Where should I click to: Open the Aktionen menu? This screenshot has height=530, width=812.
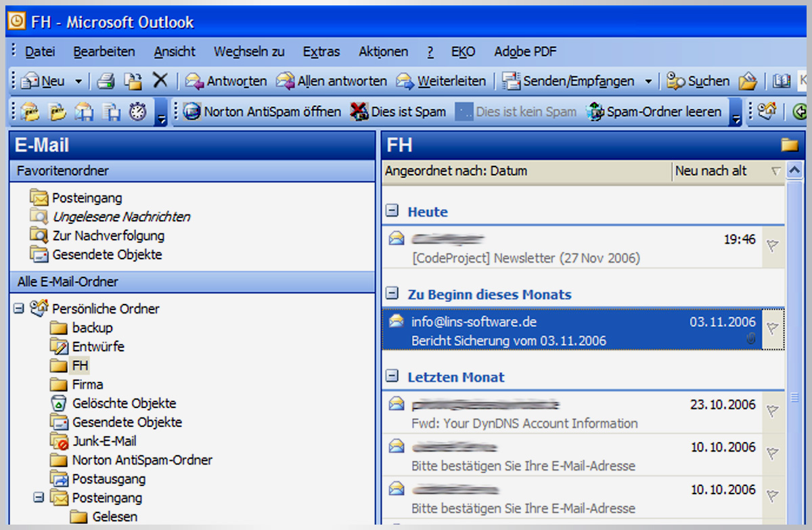[x=384, y=51]
